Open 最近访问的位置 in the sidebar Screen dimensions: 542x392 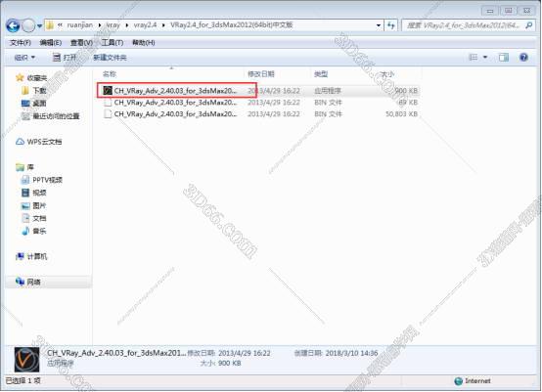point(56,116)
